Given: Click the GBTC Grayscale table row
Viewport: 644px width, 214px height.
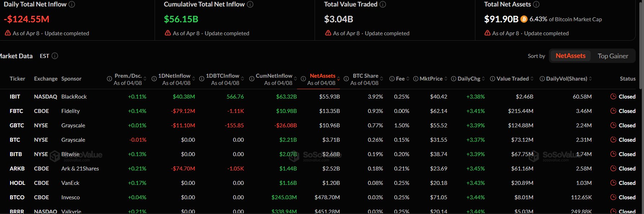Looking at the screenshot, I should coord(73,125).
